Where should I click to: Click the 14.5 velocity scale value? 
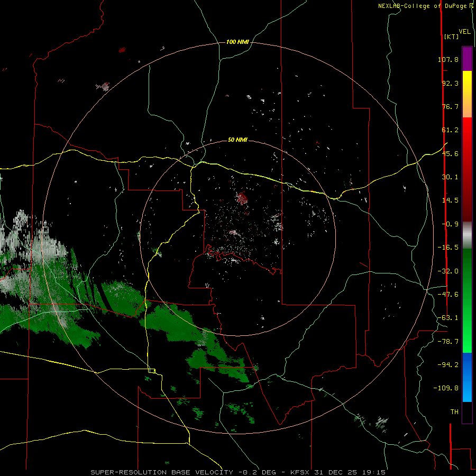450,200
